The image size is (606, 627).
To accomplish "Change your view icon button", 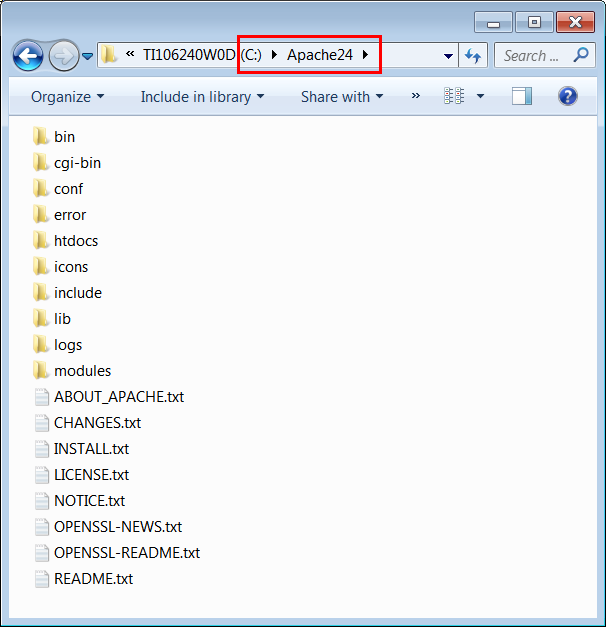I will (x=454, y=96).
